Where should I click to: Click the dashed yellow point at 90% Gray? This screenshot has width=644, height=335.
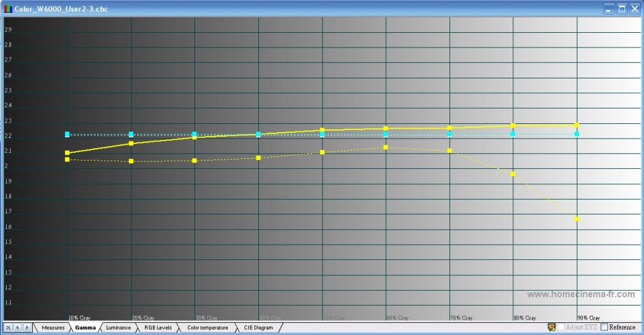576,219
